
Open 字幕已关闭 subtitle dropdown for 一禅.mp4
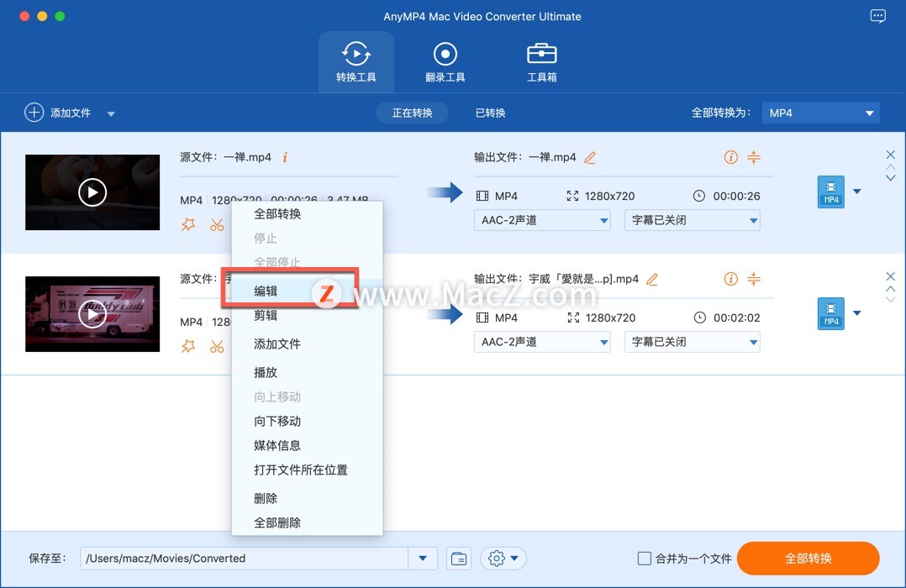[693, 220]
